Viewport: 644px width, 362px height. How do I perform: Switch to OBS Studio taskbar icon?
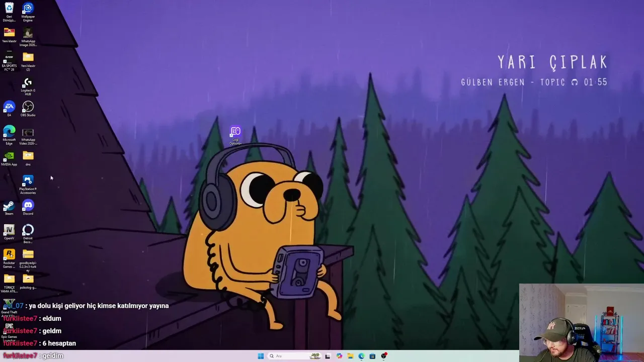click(384, 356)
